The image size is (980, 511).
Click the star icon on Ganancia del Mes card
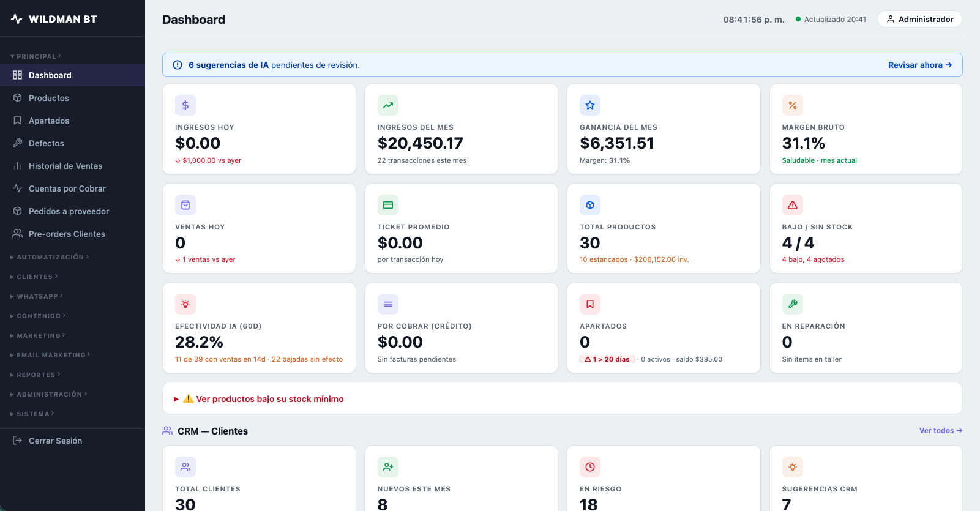[590, 105]
